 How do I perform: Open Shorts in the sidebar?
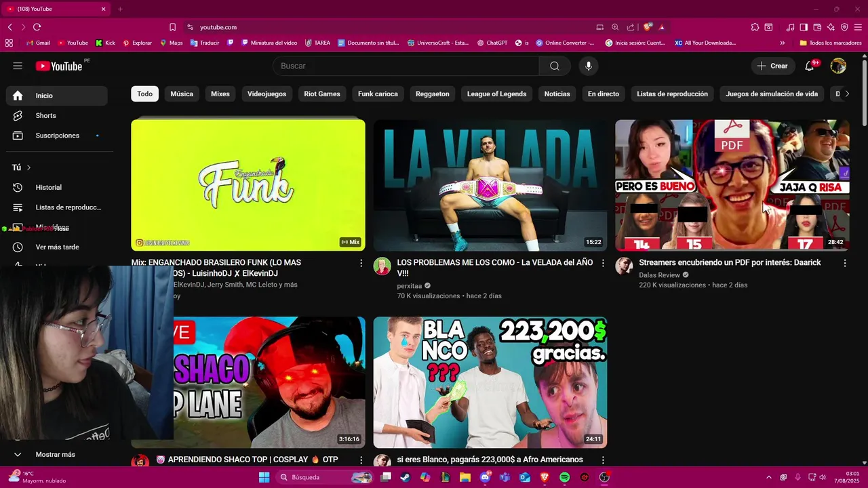pyautogui.click(x=56, y=116)
